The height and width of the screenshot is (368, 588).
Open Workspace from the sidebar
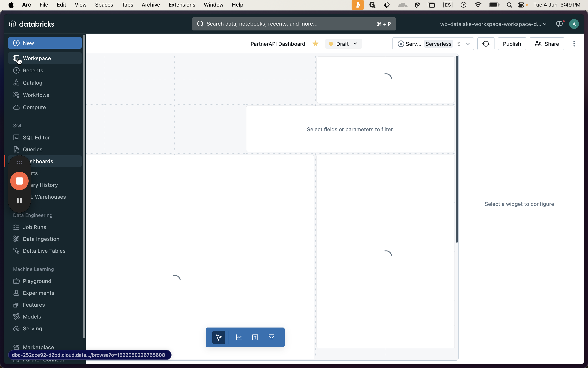[45, 58]
